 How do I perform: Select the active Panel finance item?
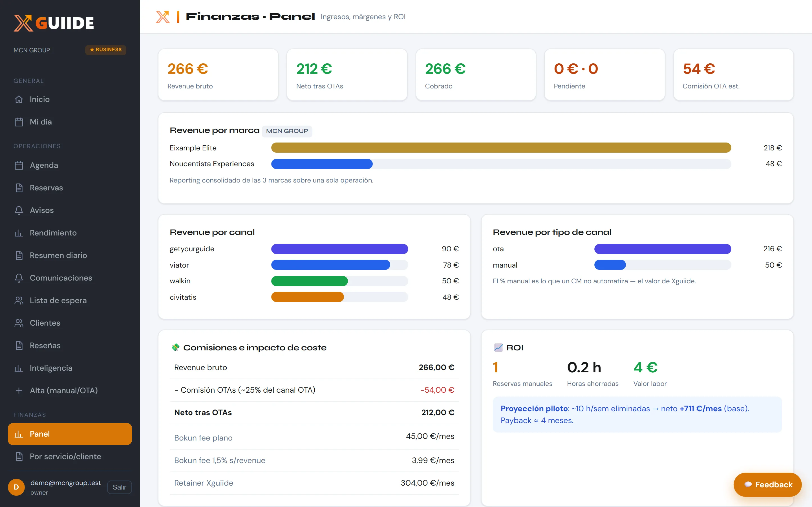point(70,434)
